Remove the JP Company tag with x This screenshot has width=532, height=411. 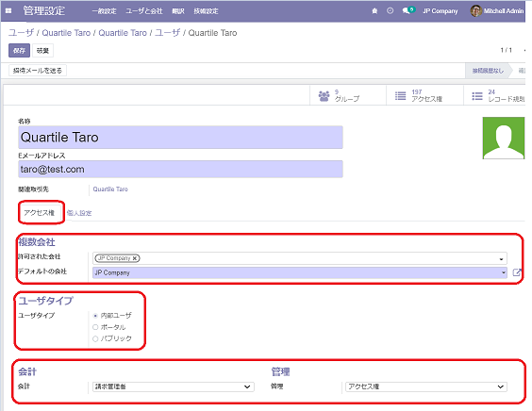[x=135, y=258]
